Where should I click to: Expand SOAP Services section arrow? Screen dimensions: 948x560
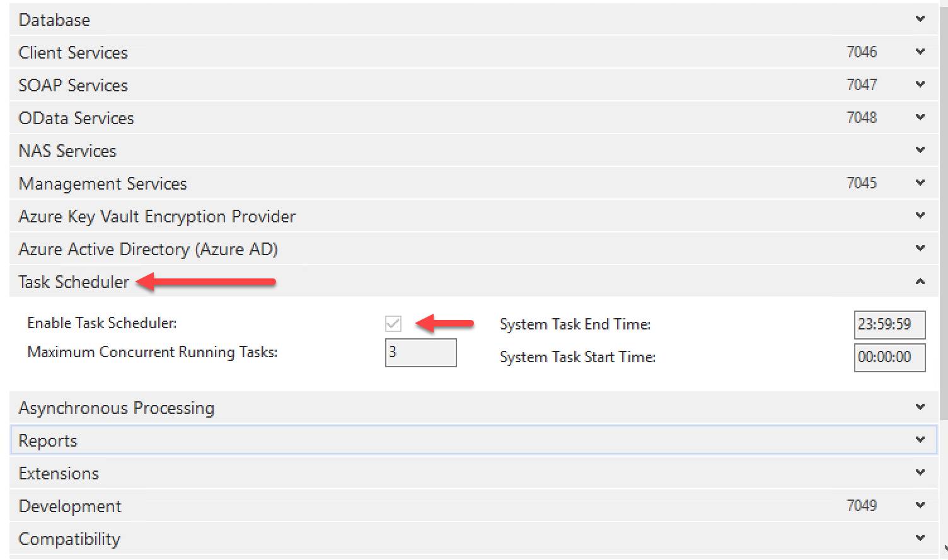tap(920, 84)
